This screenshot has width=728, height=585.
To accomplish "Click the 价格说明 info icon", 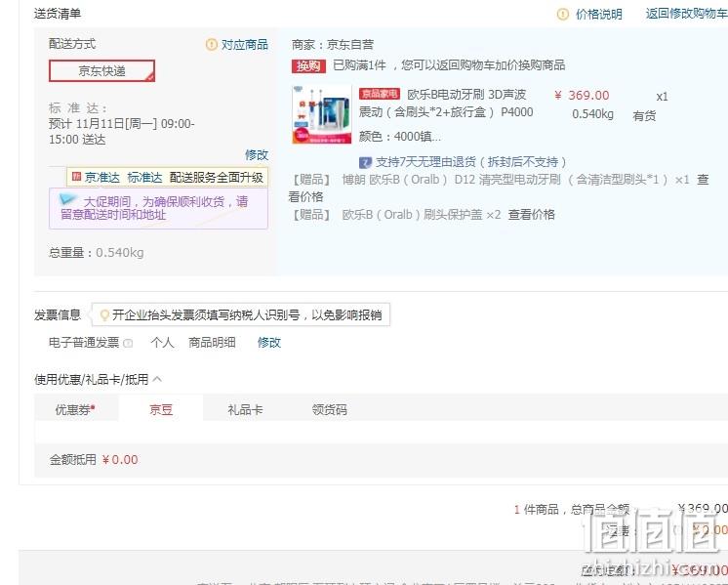I will tap(563, 15).
